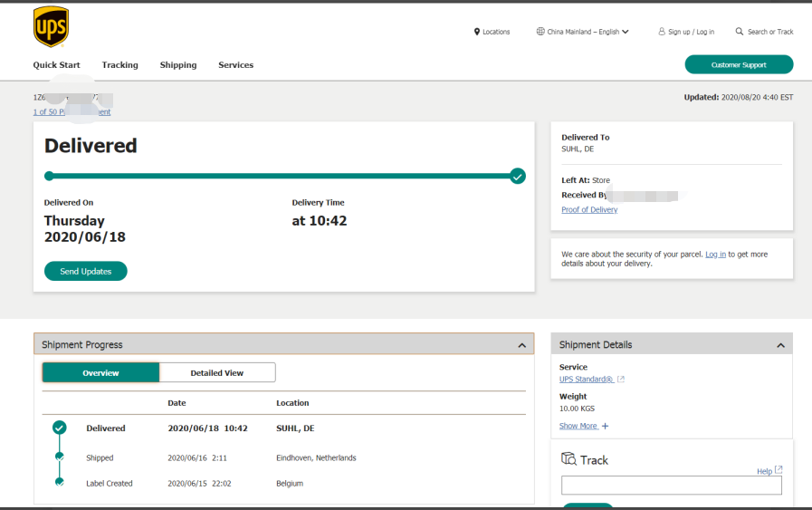Collapse the Shipment Details section
Viewport: 812px width, 510px height.
[x=781, y=345]
